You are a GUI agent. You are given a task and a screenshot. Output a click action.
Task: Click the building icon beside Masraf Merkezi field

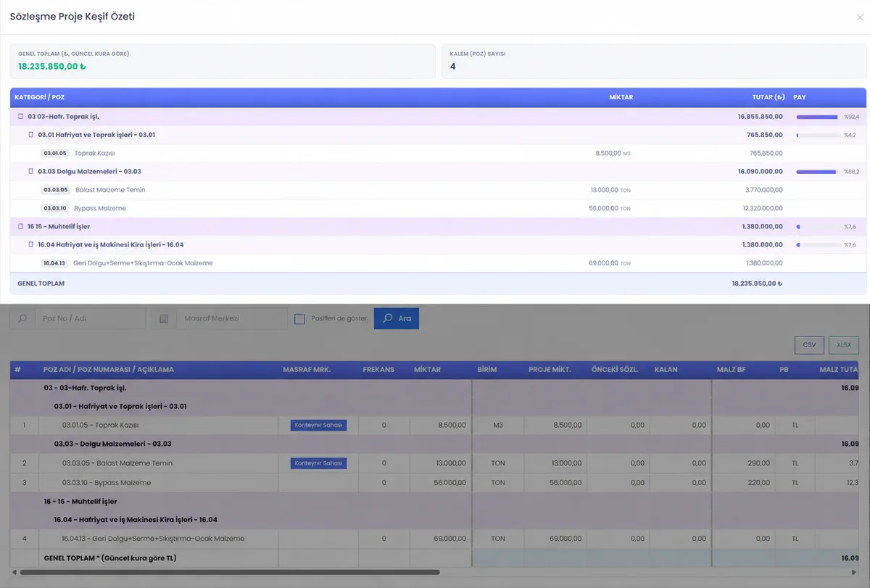coord(164,318)
